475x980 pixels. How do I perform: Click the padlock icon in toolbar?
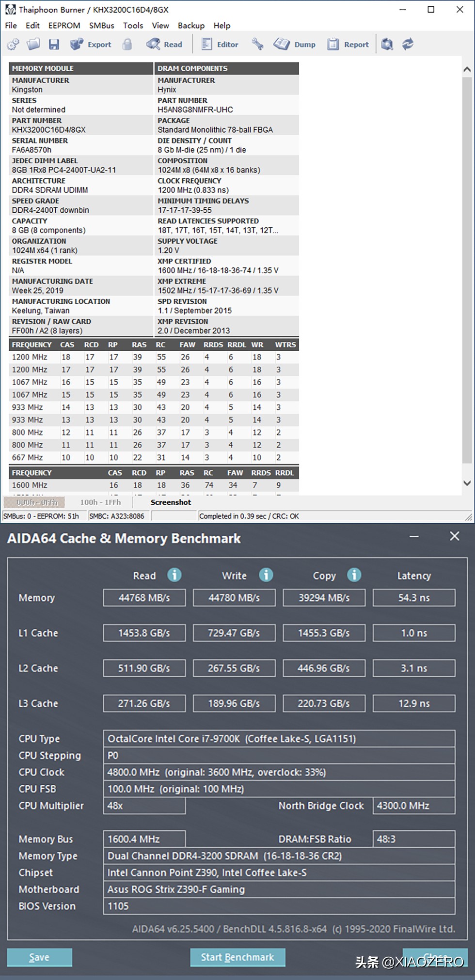coord(127,44)
